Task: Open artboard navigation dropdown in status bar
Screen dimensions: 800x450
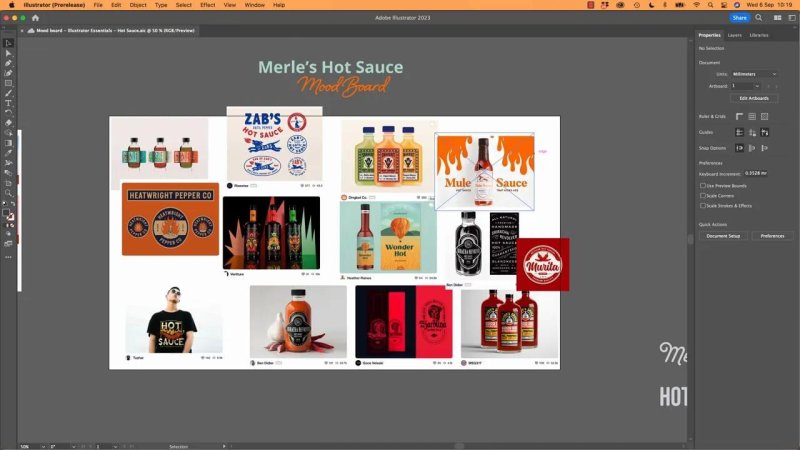Action: (115, 446)
